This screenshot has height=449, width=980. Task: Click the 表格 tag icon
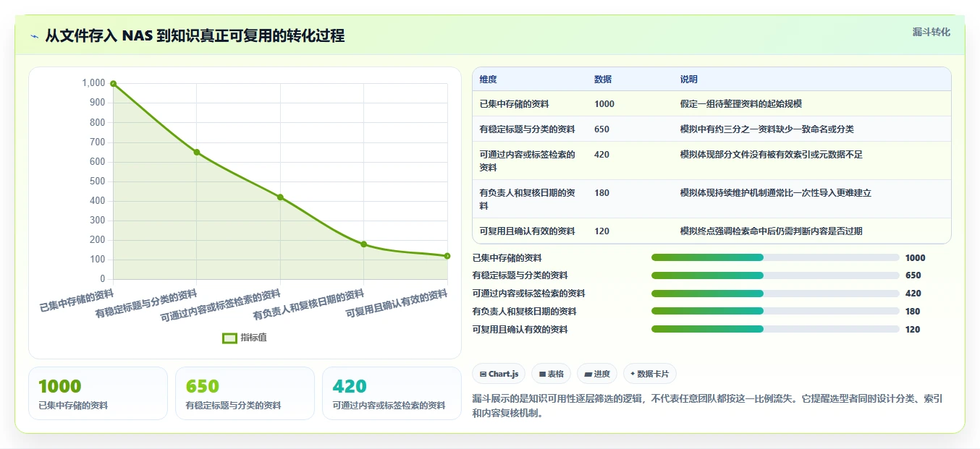click(x=542, y=374)
